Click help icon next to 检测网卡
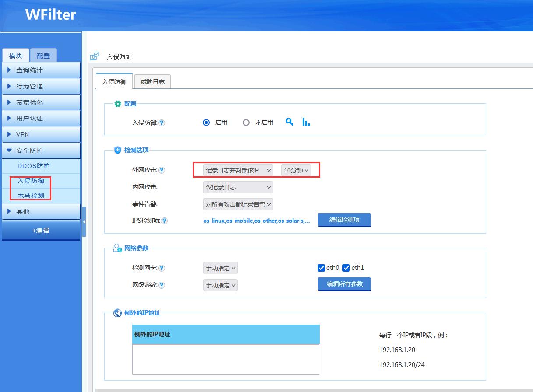This screenshot has height=392, width=533. tap(162, 268)
